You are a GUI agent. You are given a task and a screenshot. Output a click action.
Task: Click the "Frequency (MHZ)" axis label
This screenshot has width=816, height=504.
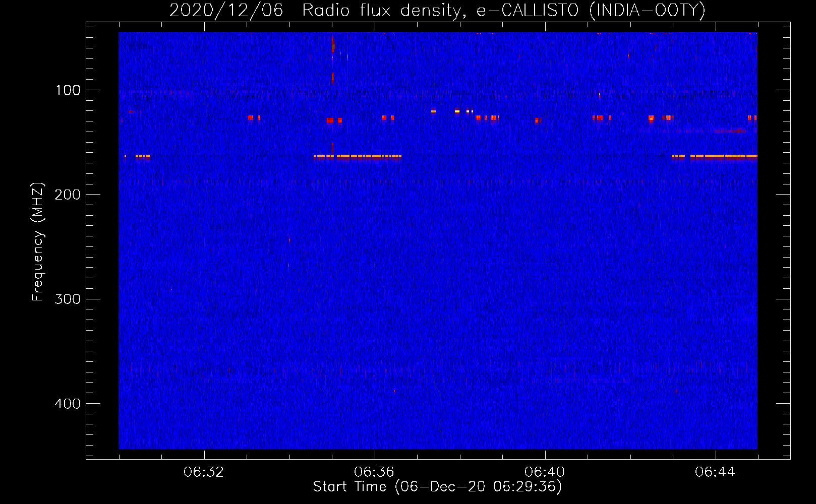coord(38,242)
